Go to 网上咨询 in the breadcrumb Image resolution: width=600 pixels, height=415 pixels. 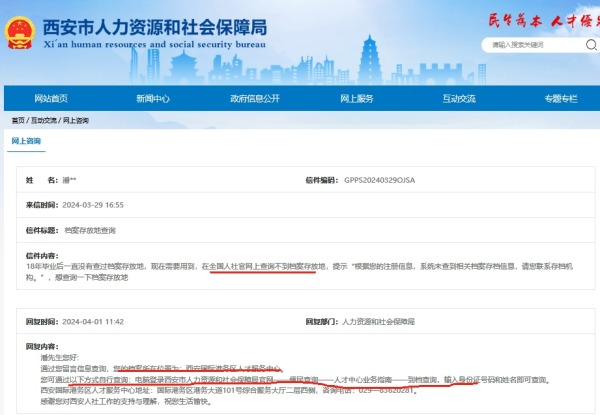click(76, 120)
